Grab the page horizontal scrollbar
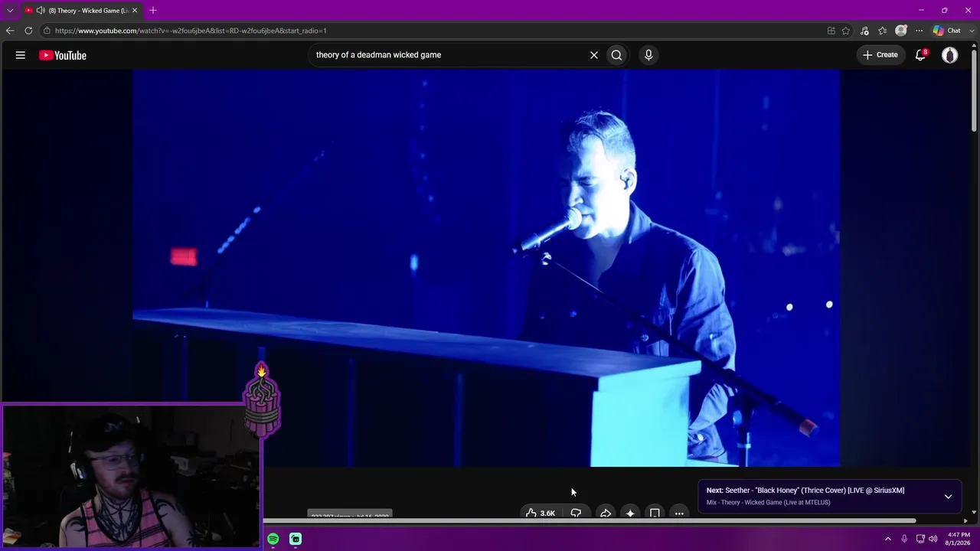 (x=590, y=521)
